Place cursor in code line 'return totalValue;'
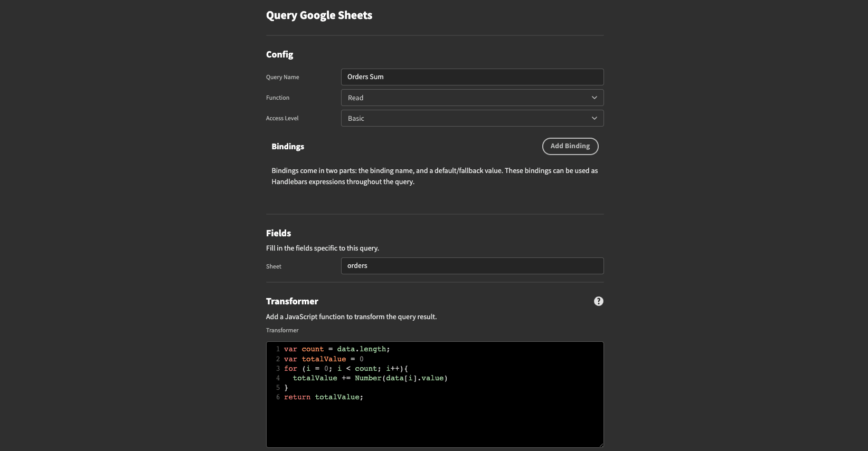868x451 pixels. [324, 397]
